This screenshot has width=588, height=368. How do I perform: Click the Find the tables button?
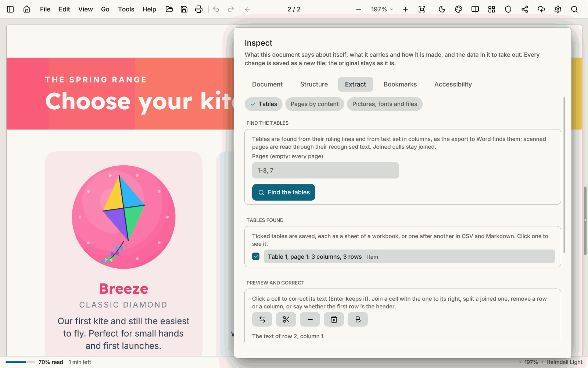point(284,192)
